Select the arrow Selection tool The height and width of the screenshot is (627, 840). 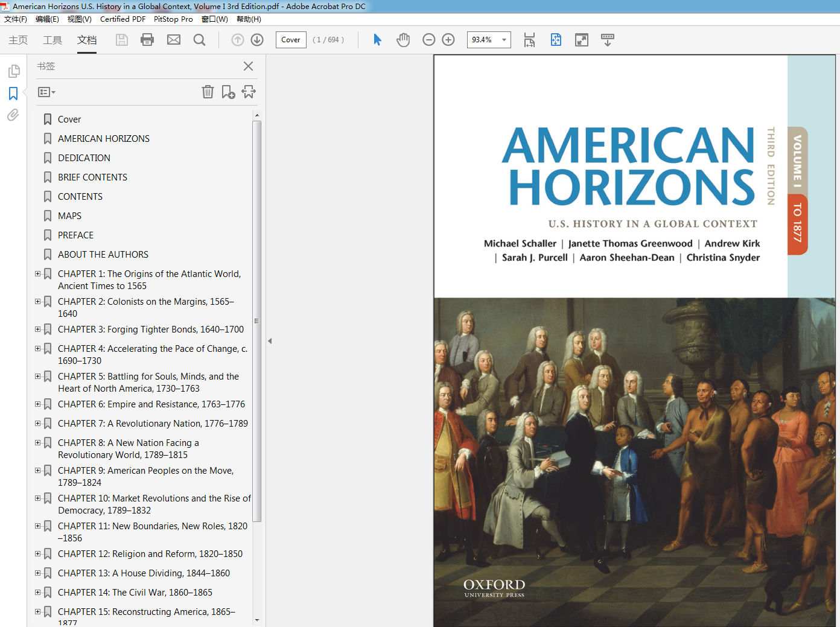377,40
